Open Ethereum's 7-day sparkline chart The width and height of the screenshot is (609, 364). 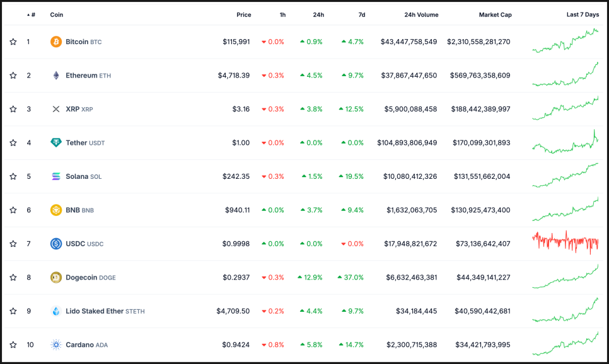[x=565, y=74]
